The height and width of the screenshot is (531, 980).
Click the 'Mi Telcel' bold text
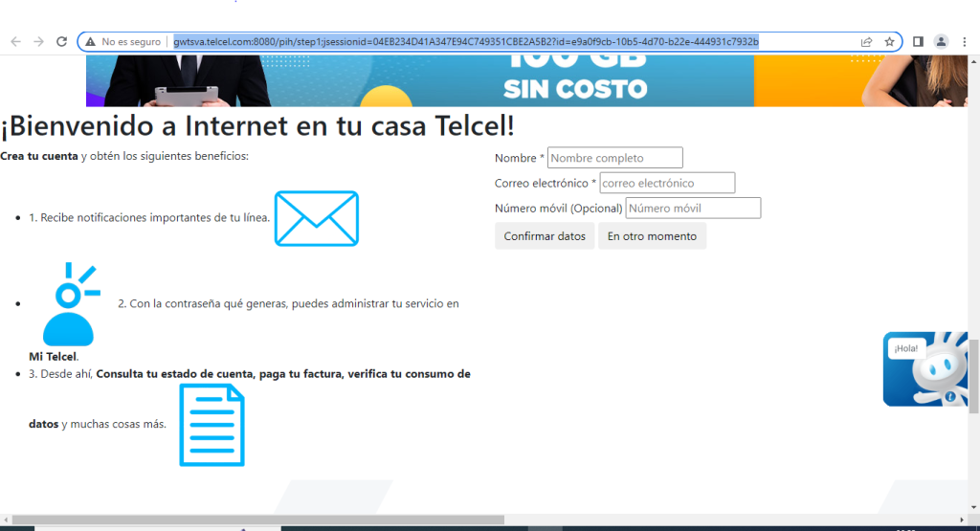click(53, 357)
